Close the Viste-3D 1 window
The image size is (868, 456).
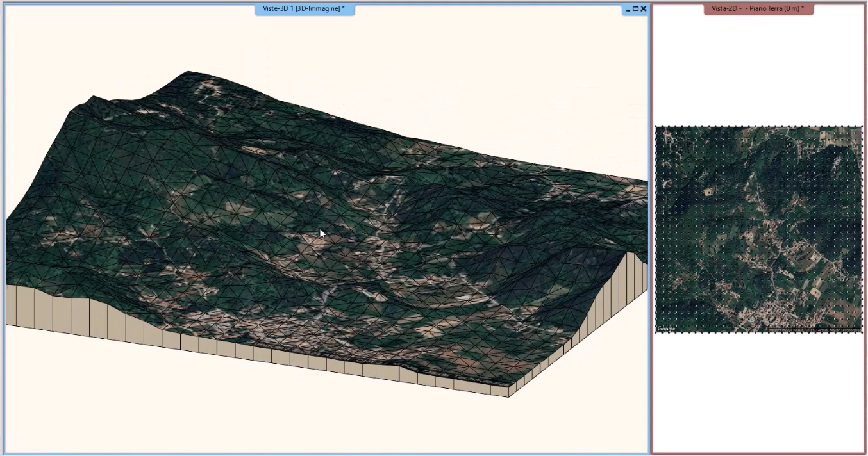tap(643, 9)
